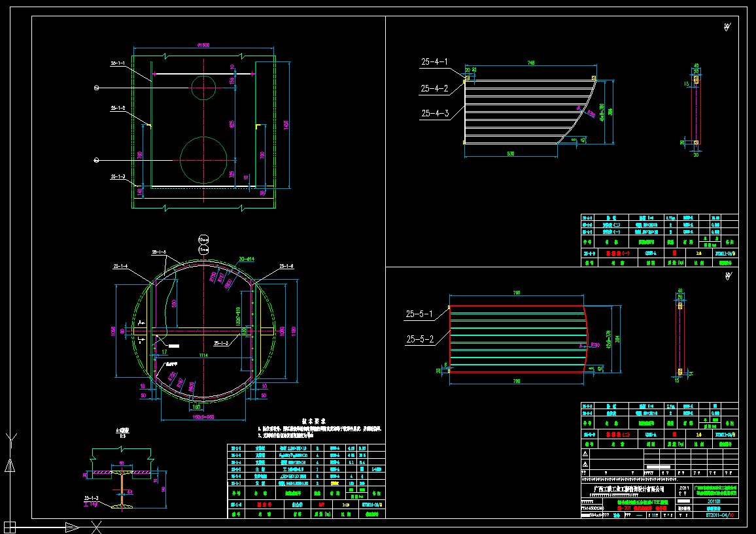Image resolution: width=756 pixels, height=534 pixels.
Task: Select the 25-5-1 part label
Action: pos(419,314)
